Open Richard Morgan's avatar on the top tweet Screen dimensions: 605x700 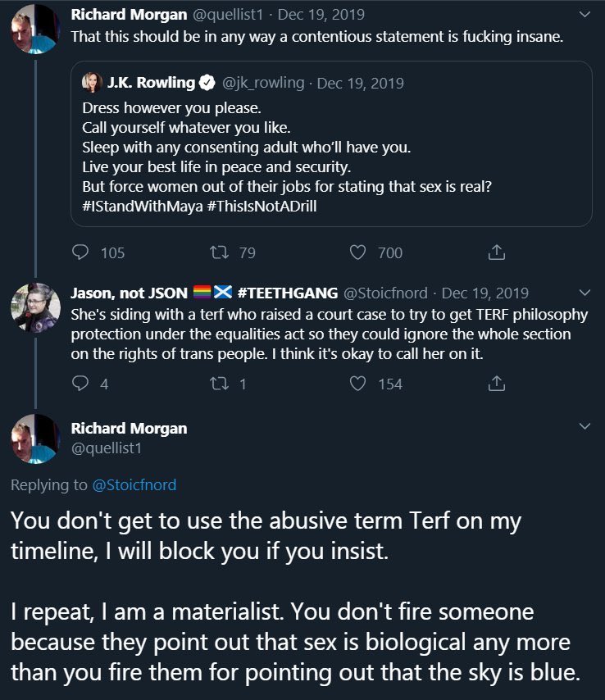35,30
